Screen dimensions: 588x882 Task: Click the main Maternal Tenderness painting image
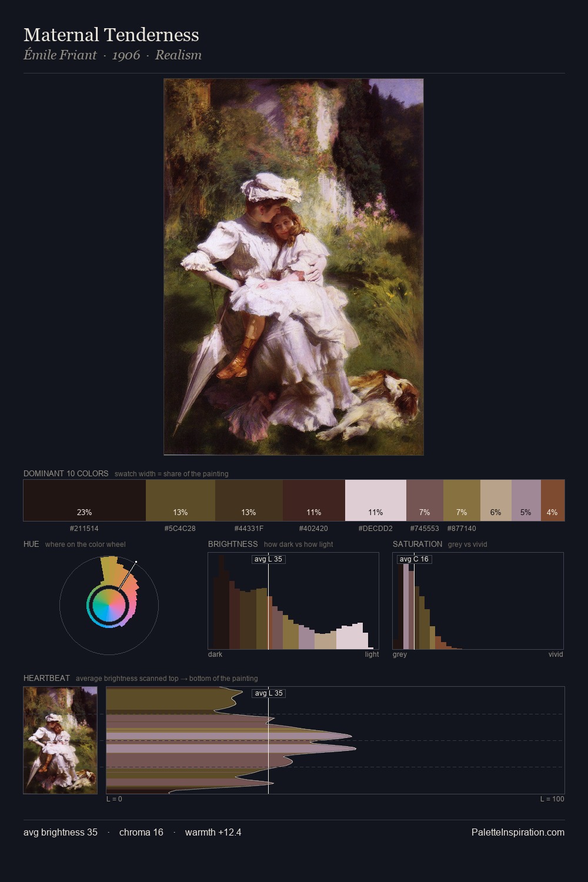(293, 267)
